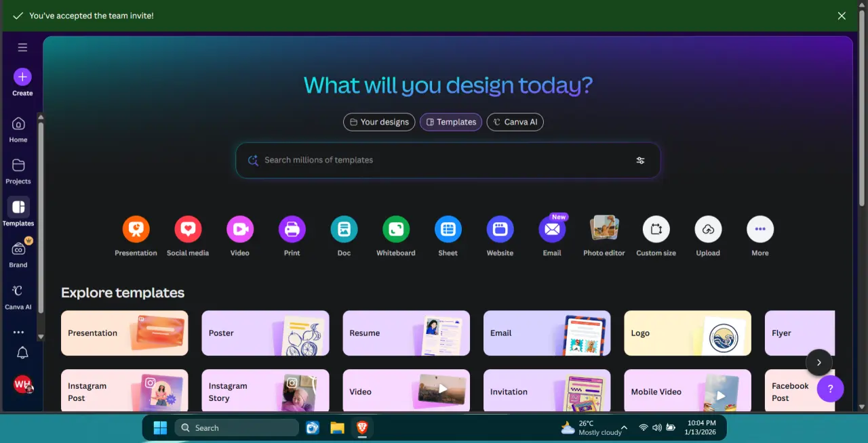Choose the new Email shortcut
The width and height of the screenshot is (868, 443).
click(552, 236)
